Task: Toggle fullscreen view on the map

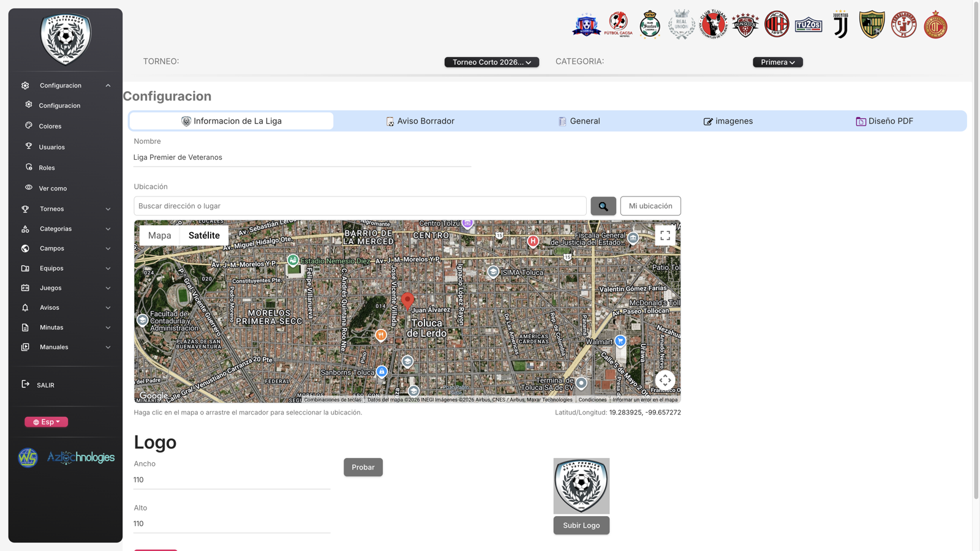Action: point(665,236)
